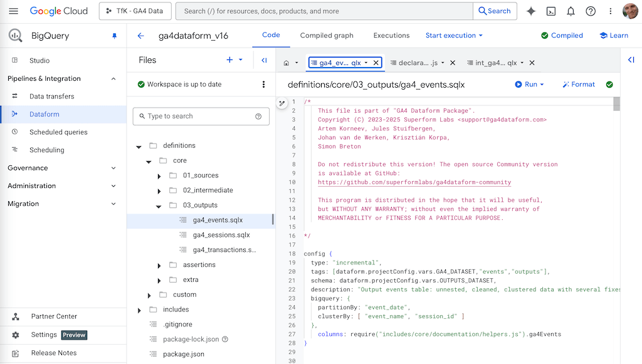Open Studio in the sidebar
Image resolution: width=642 pixels, height=364 pixels.
(39, 61)
